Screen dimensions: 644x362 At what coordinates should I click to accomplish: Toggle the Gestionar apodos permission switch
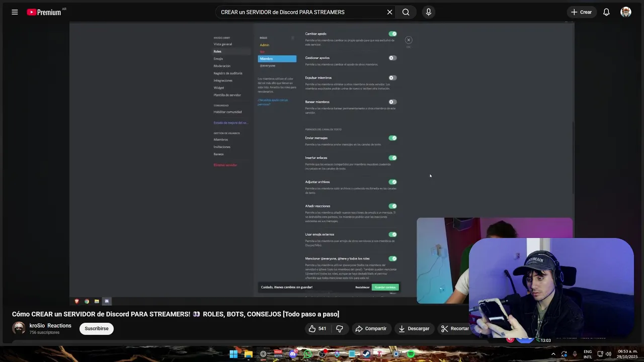tap(392, 58)
